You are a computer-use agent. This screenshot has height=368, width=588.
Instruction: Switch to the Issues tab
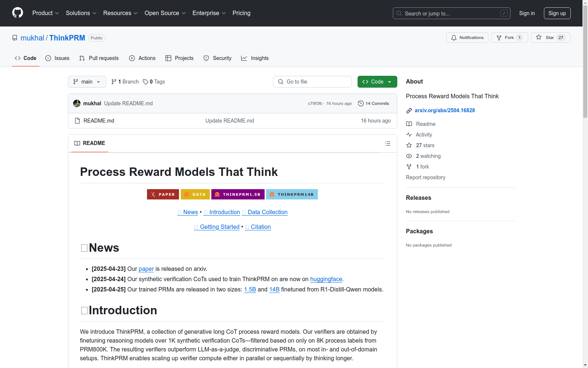point(57,58)
